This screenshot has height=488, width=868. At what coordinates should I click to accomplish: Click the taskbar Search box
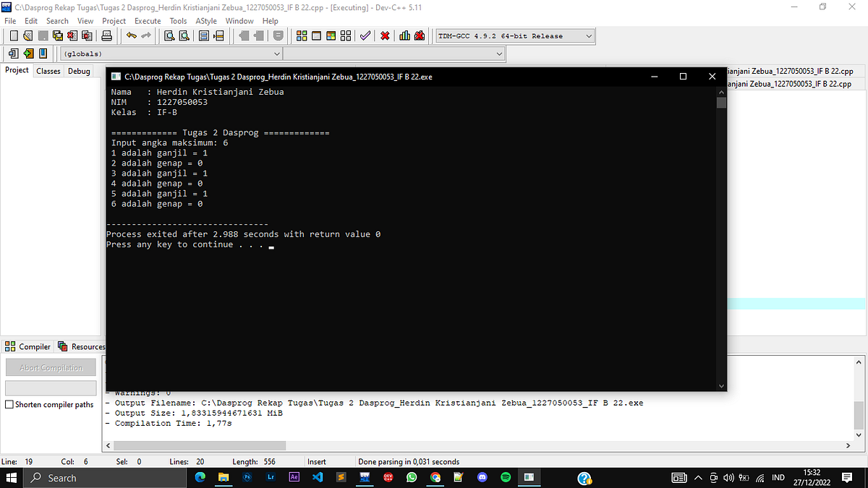coord(106,478)
